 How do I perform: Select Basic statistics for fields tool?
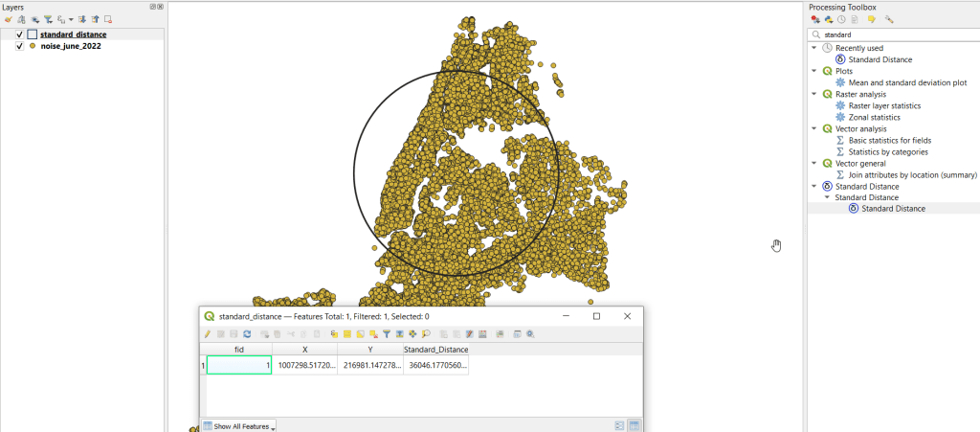pyautogui.click(x=889, y=140)
